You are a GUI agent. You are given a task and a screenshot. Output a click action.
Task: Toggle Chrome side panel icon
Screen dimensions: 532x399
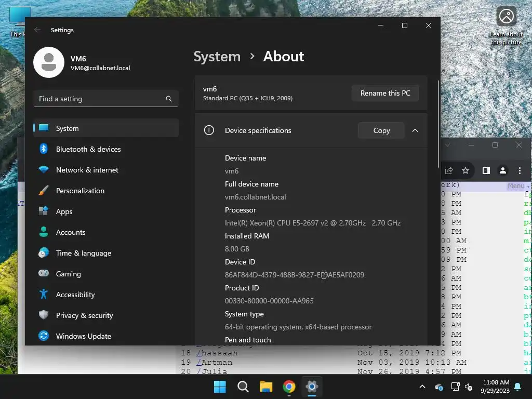pyautogui.click(x=486, y=170)
